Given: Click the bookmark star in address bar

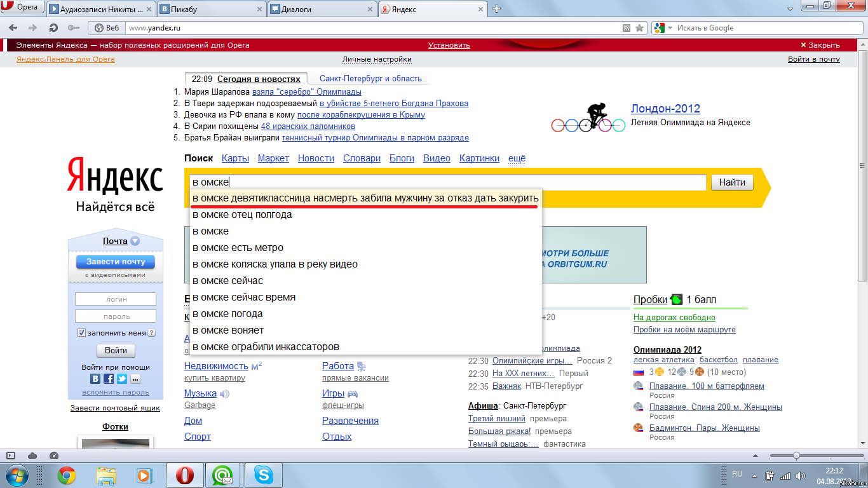Looking at the screenshot, I should tap(639, 28).
